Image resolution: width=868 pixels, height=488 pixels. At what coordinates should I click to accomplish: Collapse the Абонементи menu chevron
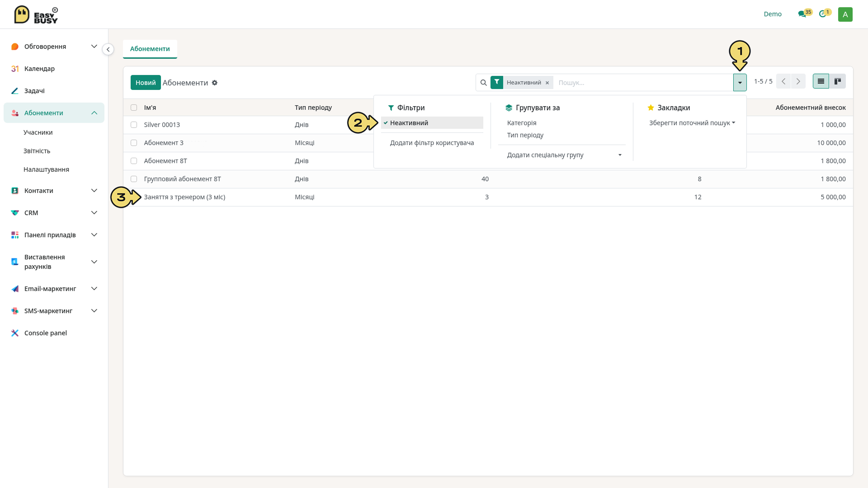click(94, 113)
